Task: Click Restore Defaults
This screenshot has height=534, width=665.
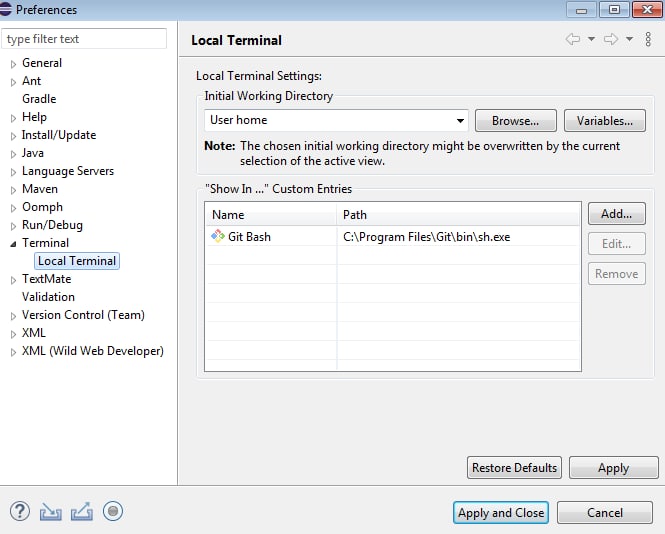Action: [x=514, y=467]
